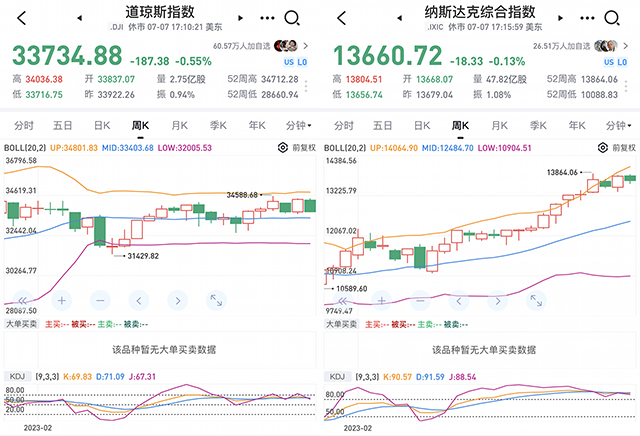Open chart settings gear on Dow Jones chart
Viewport: 640px width, 436px height.
coord(282,147)
